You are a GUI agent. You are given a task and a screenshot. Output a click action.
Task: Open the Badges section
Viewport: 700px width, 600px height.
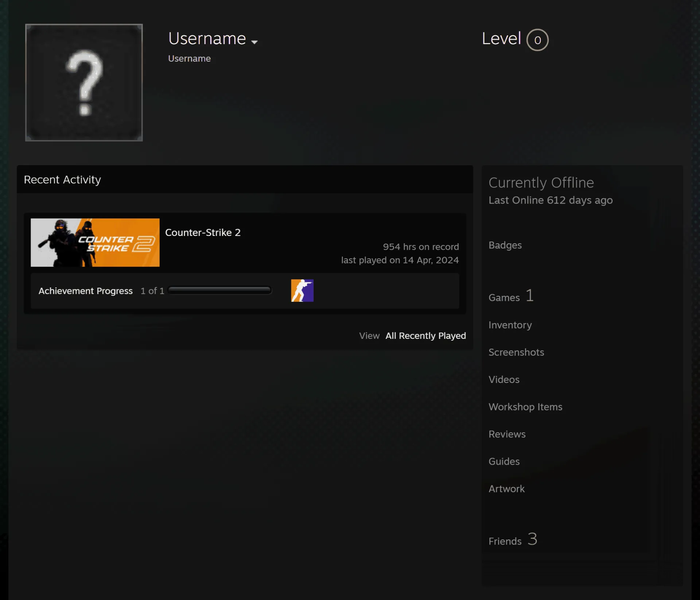tap(505, 245)
